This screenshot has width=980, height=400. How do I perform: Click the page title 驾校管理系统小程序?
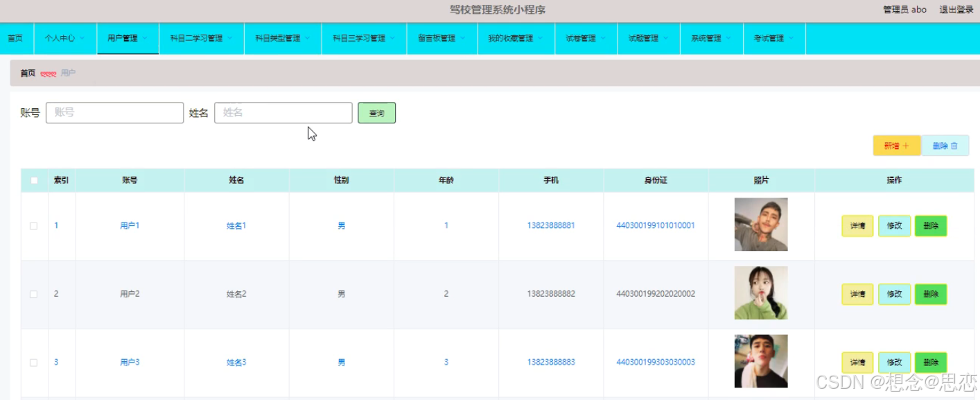[x=498, y=10]
